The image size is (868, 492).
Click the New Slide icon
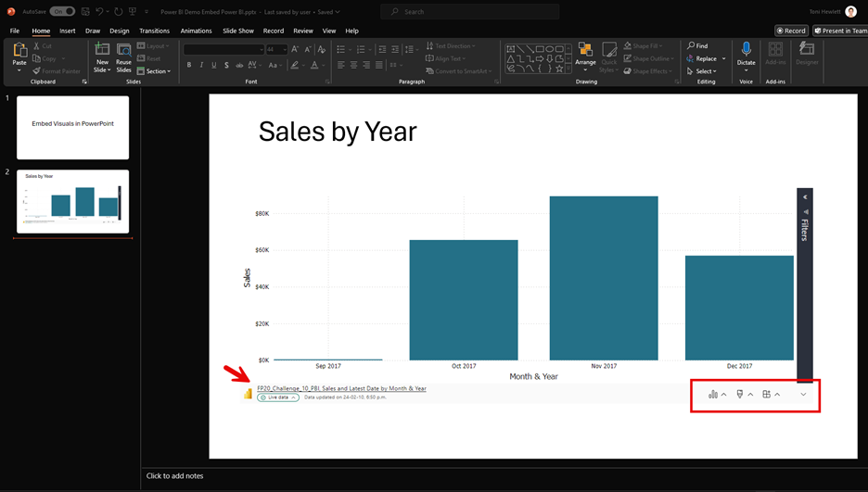(x=102, y=50)
